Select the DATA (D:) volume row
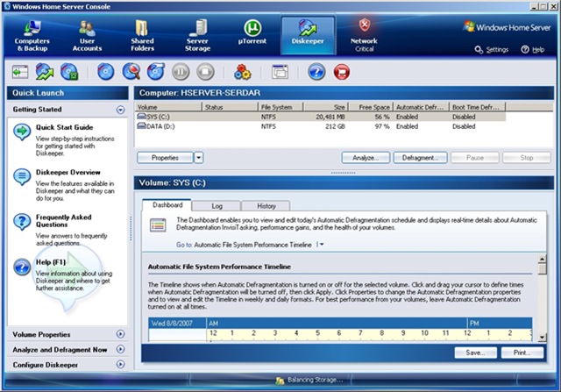Image resolution: width=561 pixels, height=392 pixels. coord(320,126)
